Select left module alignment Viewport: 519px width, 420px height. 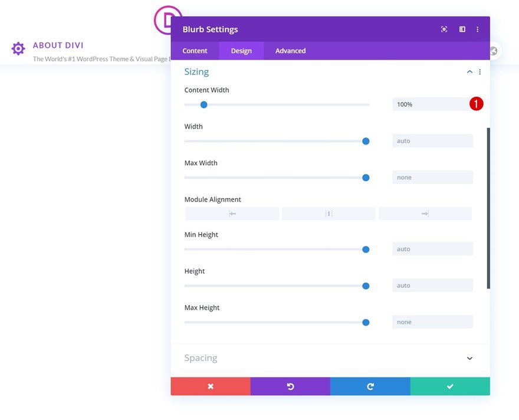coord(232,213)
